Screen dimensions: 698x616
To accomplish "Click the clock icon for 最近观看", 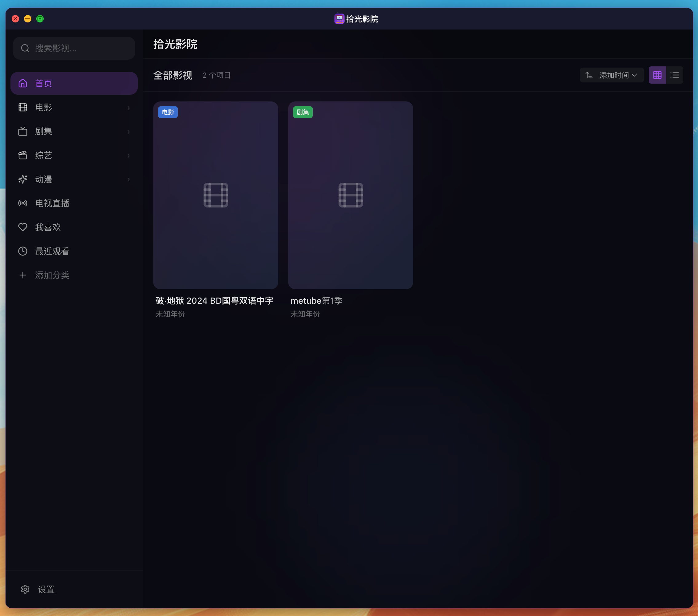I will coord(22,251).
